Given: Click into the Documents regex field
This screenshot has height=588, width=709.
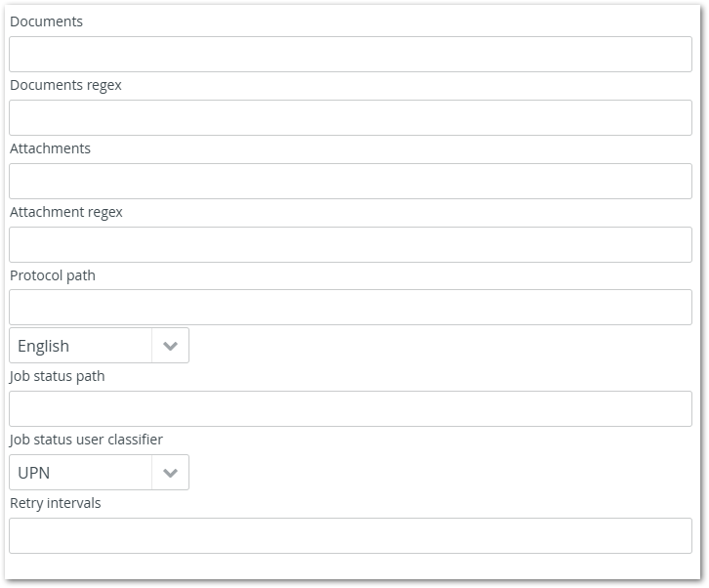Looking at the screenshot, I should click(x=350, y=118).
